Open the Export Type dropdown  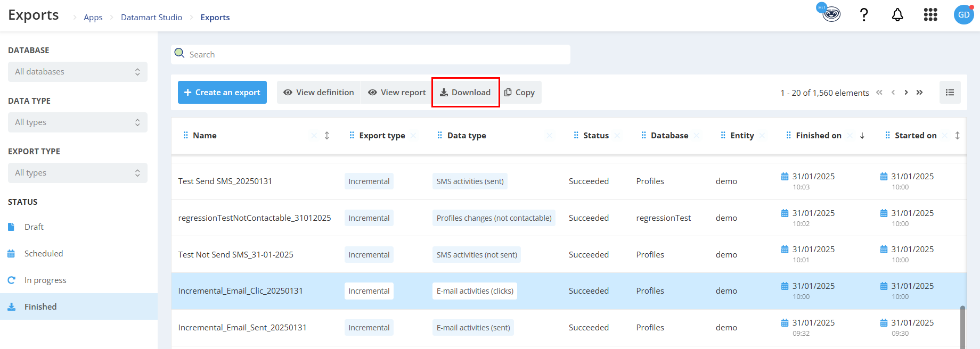[x=78, y=173]
